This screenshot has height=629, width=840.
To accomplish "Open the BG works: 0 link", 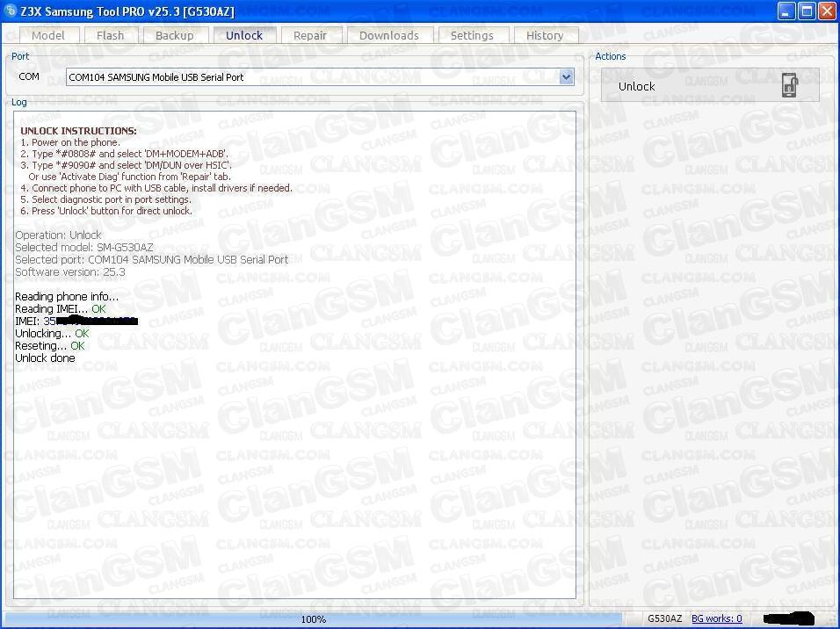I will point(717,618).
